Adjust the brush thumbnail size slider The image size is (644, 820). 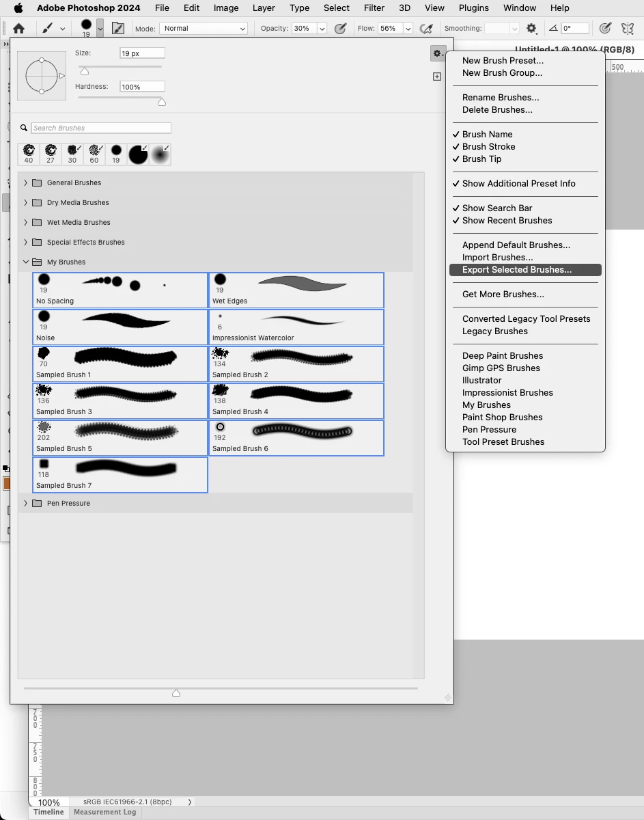(x=176, y=693)
